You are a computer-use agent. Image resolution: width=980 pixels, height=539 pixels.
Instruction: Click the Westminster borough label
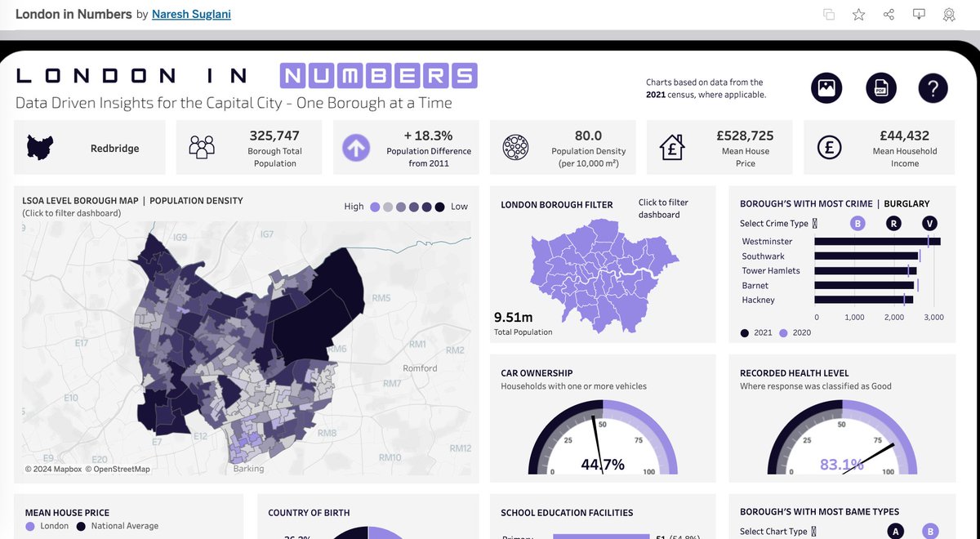[x=767, y=242]
